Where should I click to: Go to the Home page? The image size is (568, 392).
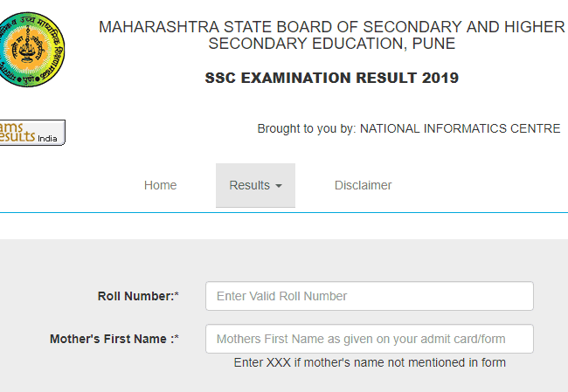pyautogui.click(x=160, y=185)
